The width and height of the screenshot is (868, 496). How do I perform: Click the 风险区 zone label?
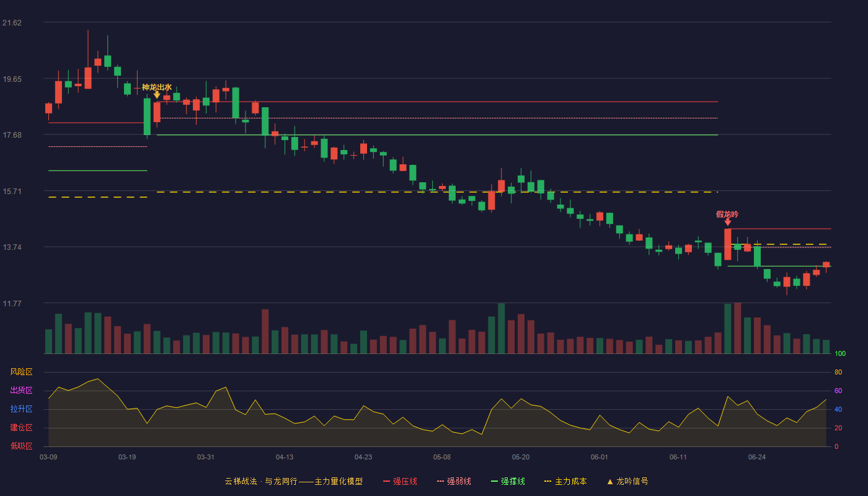pos(21,372)
